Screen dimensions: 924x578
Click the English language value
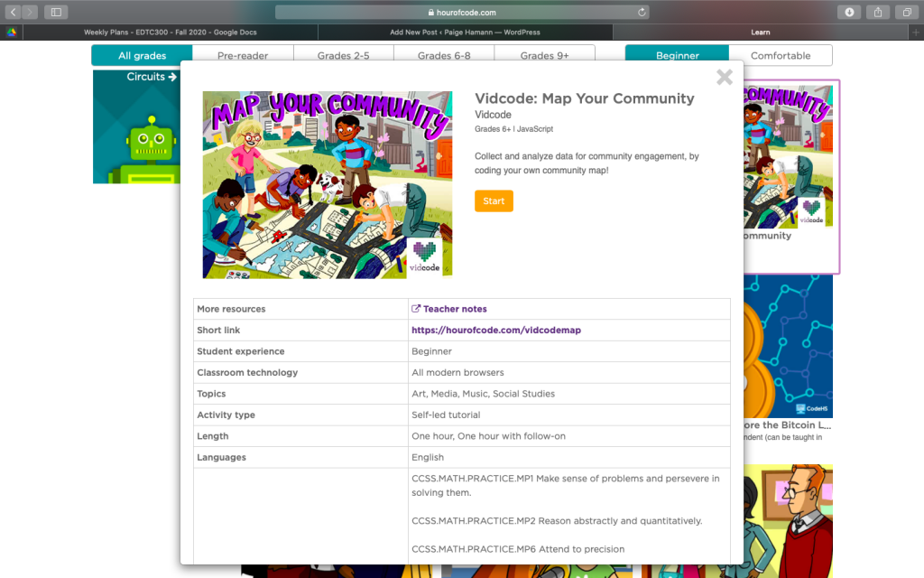(x=428, y=457)
